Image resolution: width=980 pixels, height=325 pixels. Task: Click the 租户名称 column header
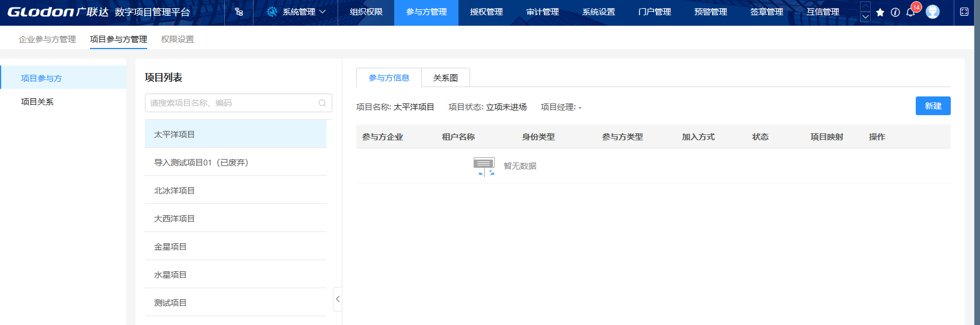coord(458,137)
